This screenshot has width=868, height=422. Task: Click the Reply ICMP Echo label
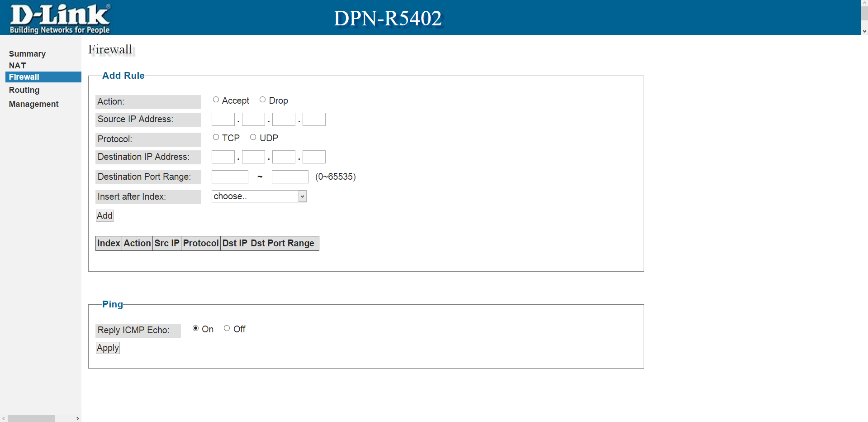138,330
